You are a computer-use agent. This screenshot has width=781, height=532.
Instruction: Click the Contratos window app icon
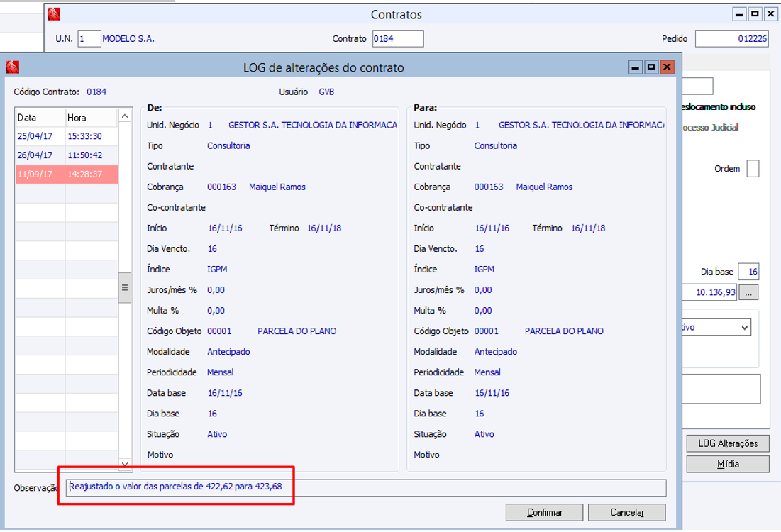[54, 14]
